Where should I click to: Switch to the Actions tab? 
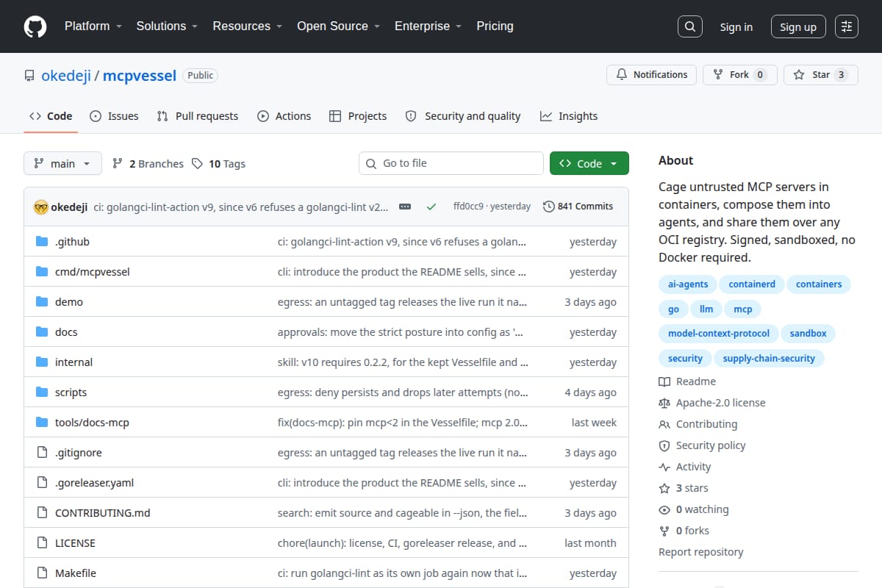point(284,116)
